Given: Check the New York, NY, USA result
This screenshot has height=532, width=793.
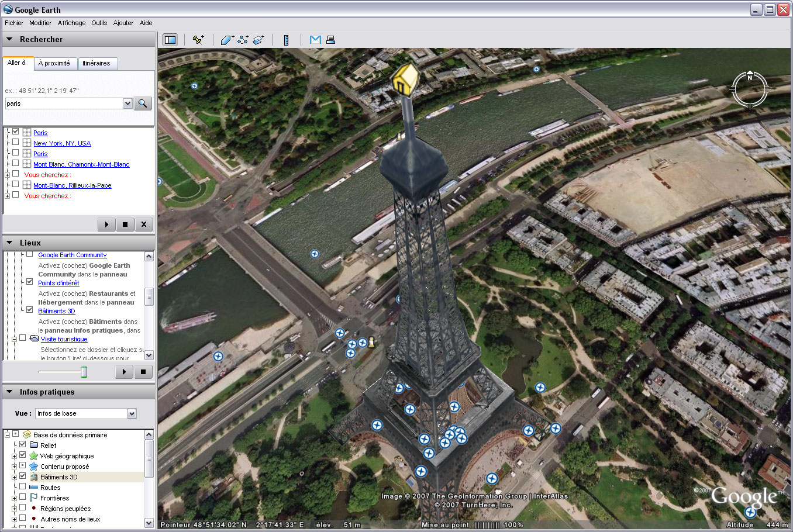Looking at the screenshot, I should (16, 143).
